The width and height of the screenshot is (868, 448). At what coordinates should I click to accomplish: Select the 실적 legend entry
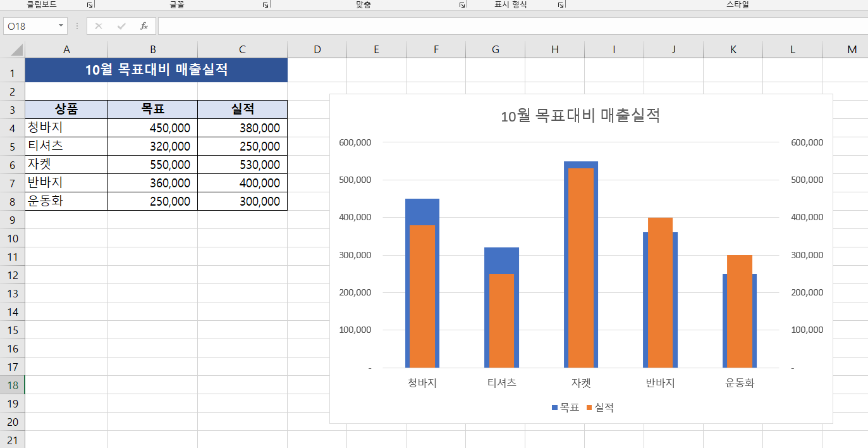coord(600,408)
